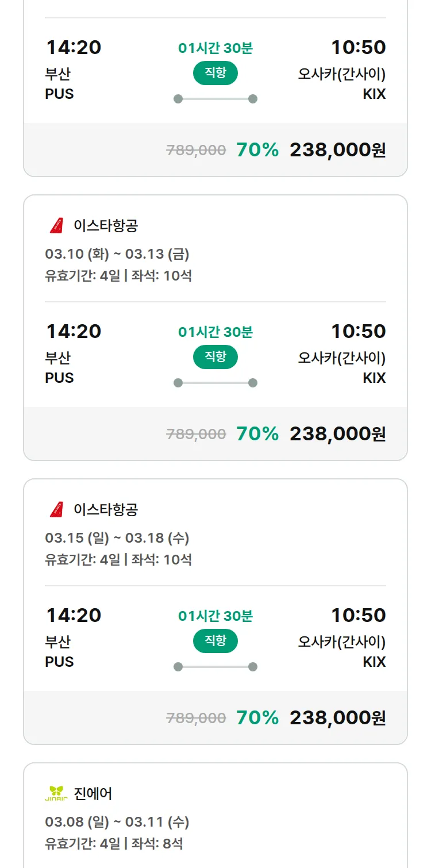Screen dimensions: 431x868
Task: Select Jin Air dates 03.08 (일) ~ 03.11 (수)
Action: pyautogui.click(x=117, y=822)
